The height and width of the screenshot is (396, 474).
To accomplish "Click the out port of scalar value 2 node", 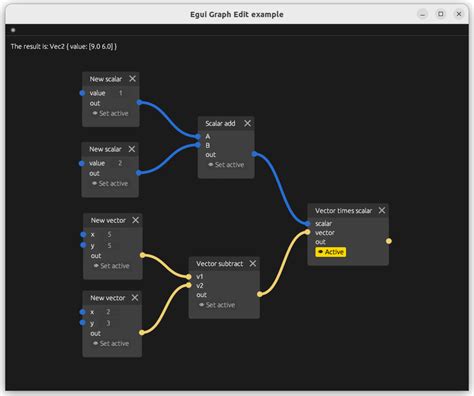I will (139, 173).
